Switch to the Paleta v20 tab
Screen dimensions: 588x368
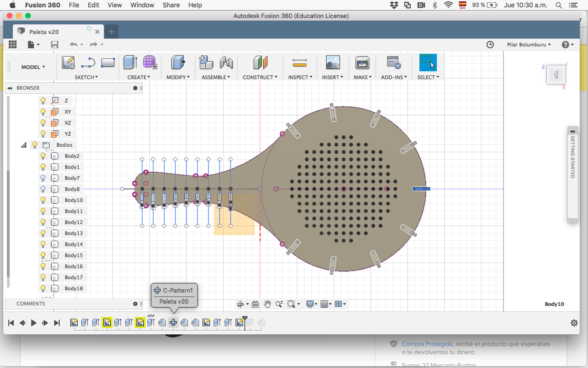58,32
